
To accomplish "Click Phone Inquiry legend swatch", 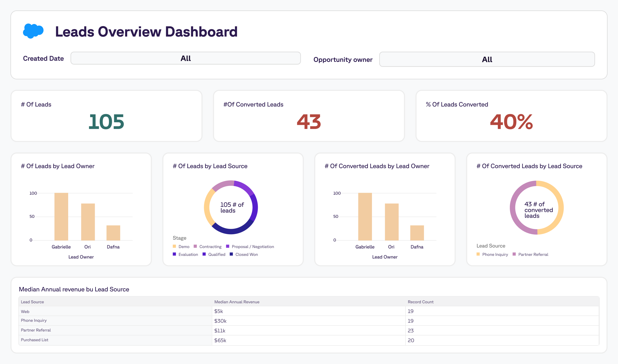I will [478, 254].
